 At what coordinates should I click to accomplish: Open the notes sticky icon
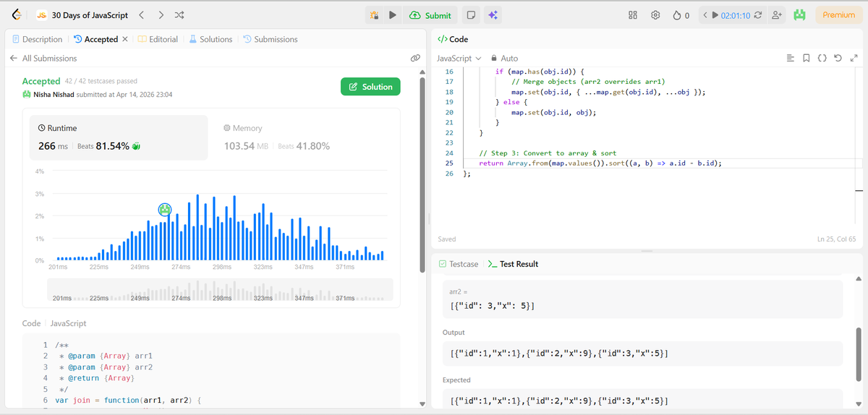(471, 14)
